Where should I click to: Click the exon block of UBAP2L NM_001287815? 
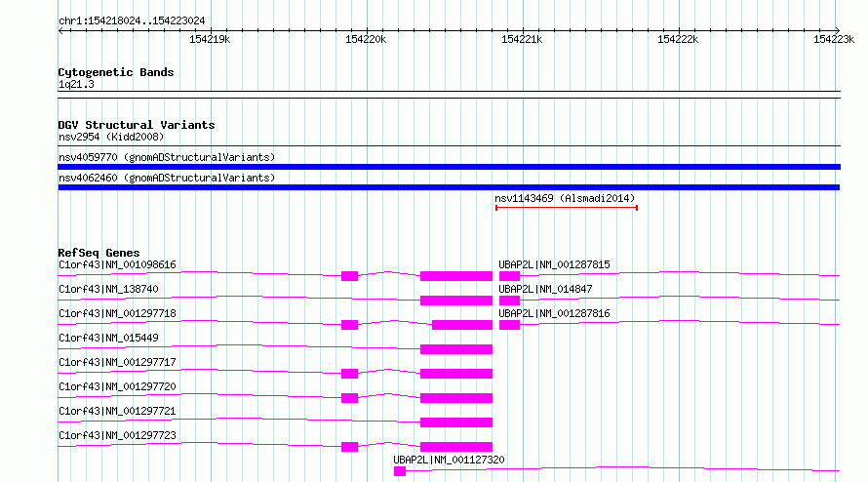pyautogui.click(x=509, y=276)
